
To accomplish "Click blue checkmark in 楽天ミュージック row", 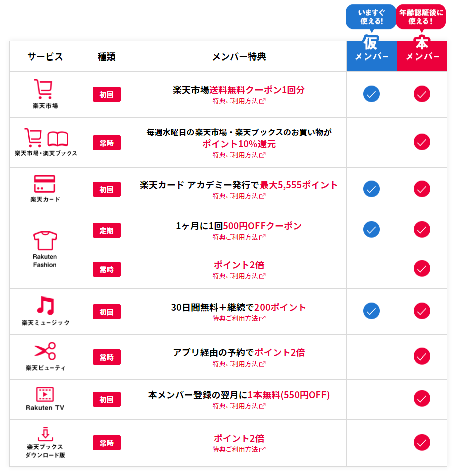I will (371, 311).
